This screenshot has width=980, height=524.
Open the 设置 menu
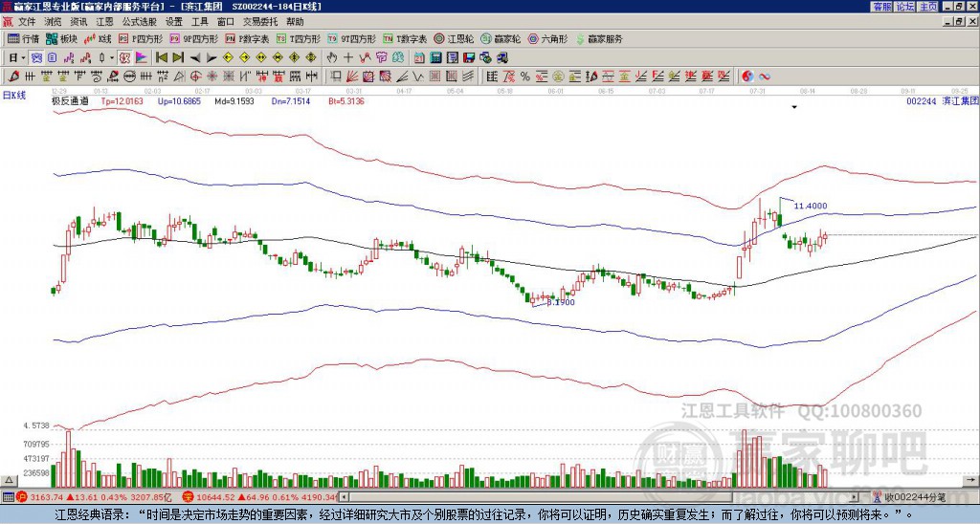click(174, 22)
